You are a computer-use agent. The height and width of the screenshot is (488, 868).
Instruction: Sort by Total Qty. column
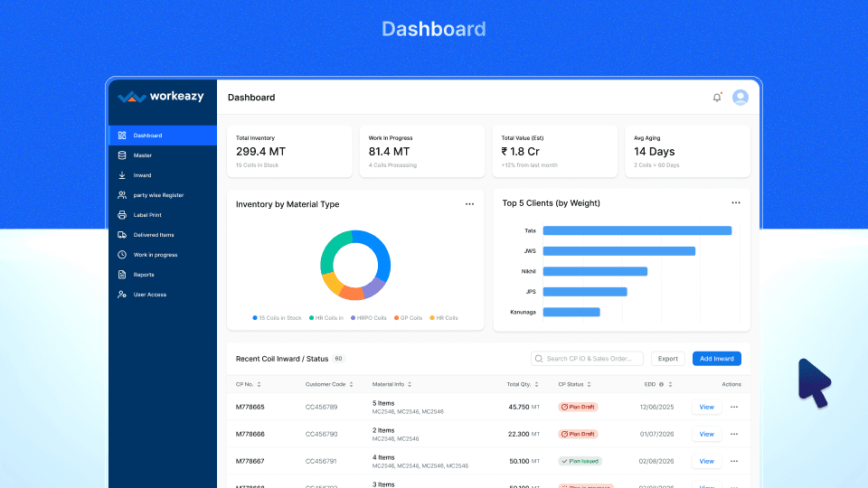[536, 385]
